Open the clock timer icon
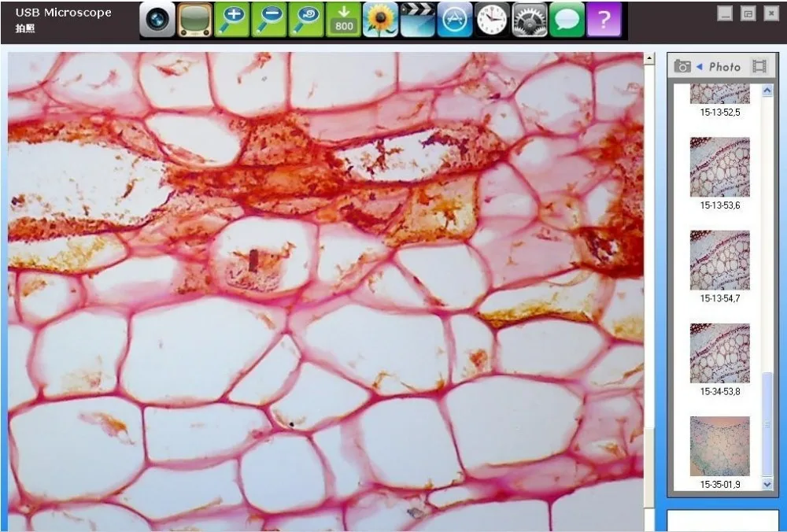 492,20
